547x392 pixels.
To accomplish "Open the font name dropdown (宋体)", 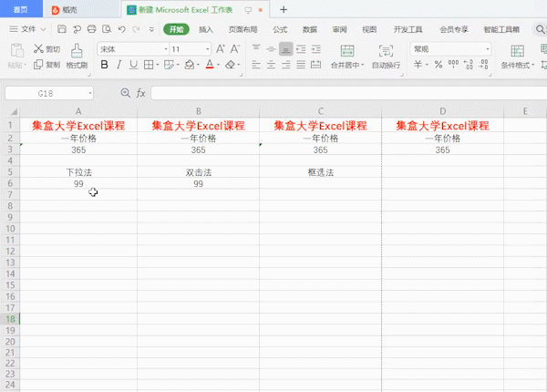I will [x=166, y=49].
